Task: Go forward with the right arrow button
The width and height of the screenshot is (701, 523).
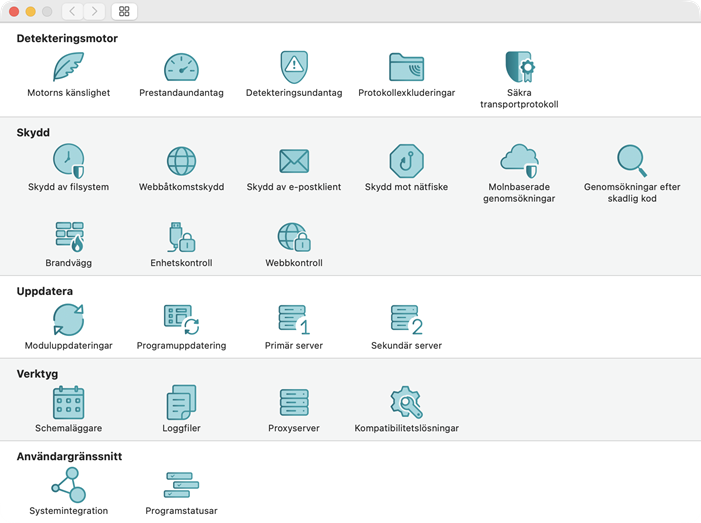Action: (x=94, y=11)
